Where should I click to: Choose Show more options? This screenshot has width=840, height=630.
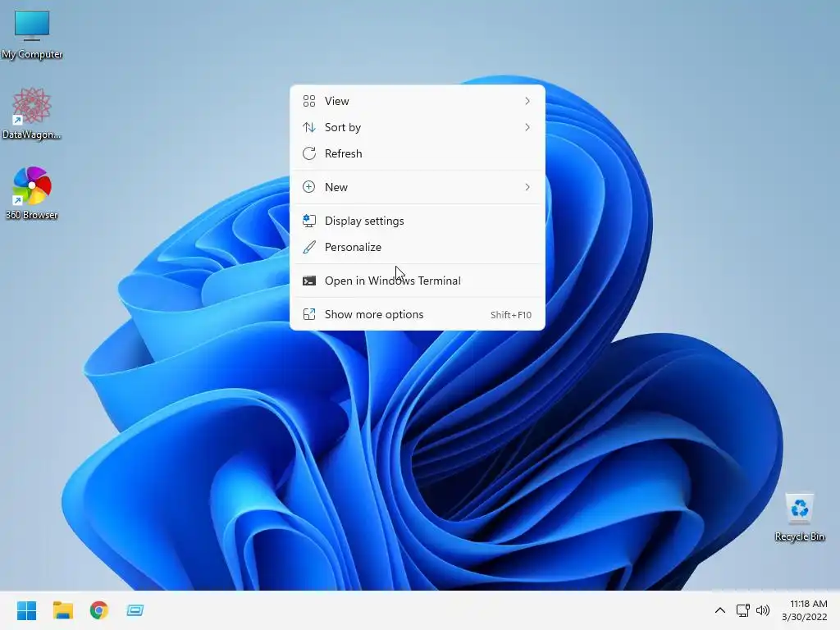(418, 314)
